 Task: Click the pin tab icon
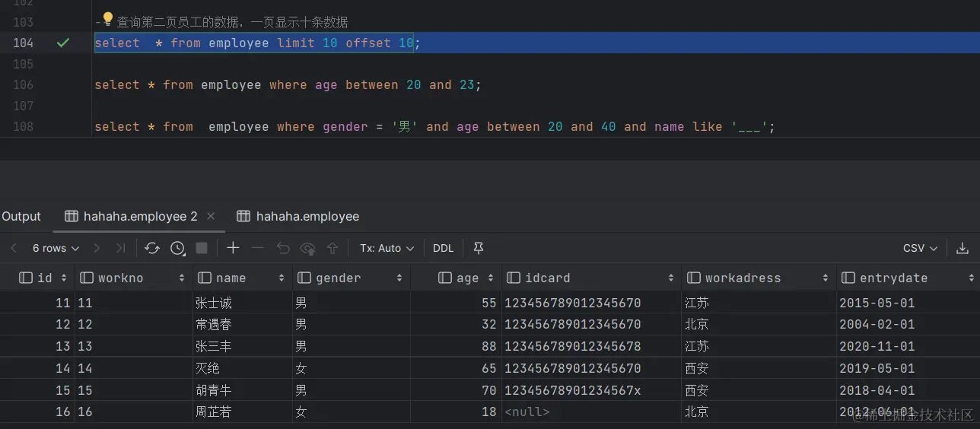479,248
